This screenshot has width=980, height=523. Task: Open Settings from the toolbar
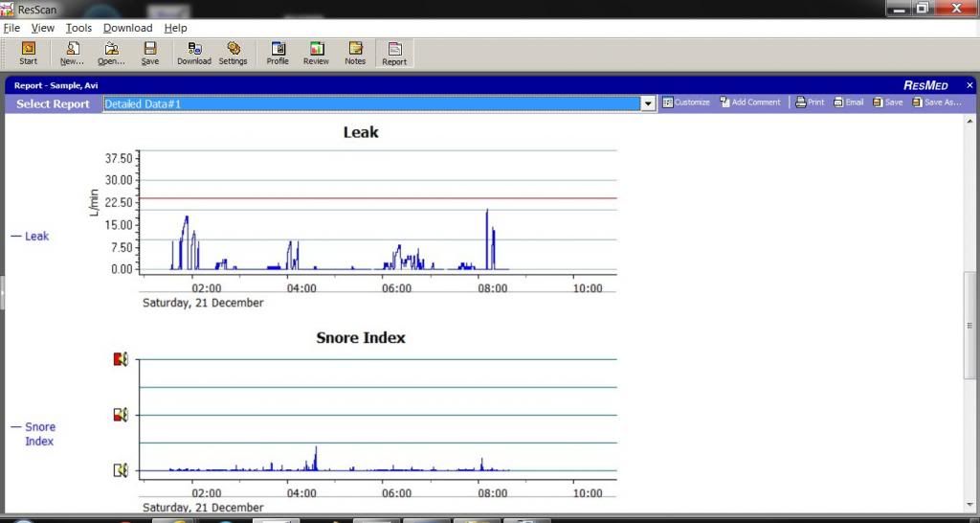coord(234,54)
